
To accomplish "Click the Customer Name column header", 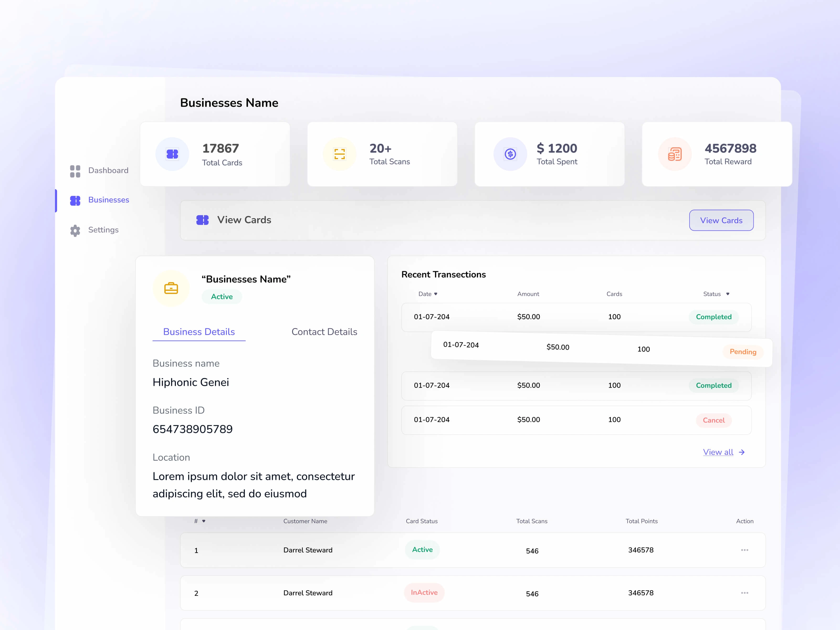I will point(305,521).
